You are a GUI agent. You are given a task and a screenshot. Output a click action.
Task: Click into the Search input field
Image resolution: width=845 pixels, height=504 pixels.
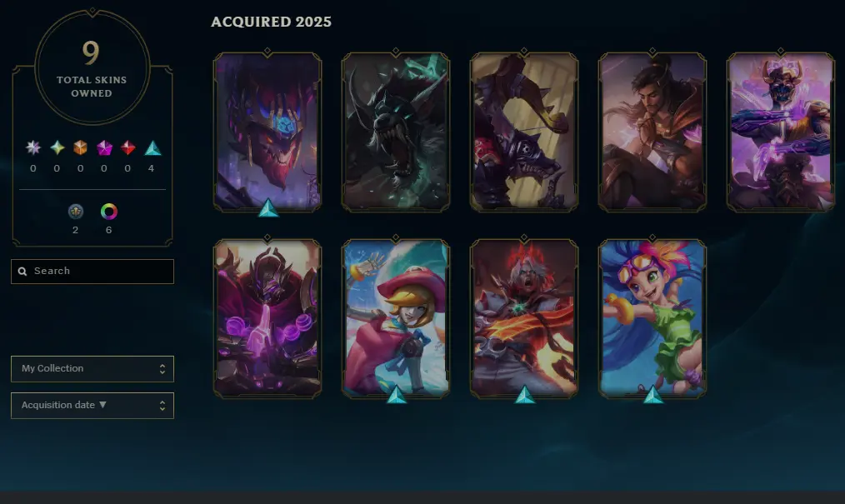point(92,272)
